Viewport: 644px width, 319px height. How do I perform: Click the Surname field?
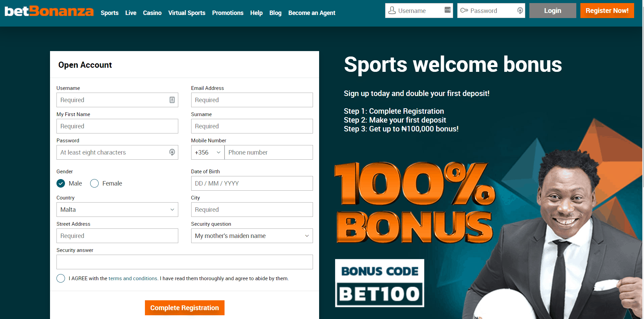252,126
